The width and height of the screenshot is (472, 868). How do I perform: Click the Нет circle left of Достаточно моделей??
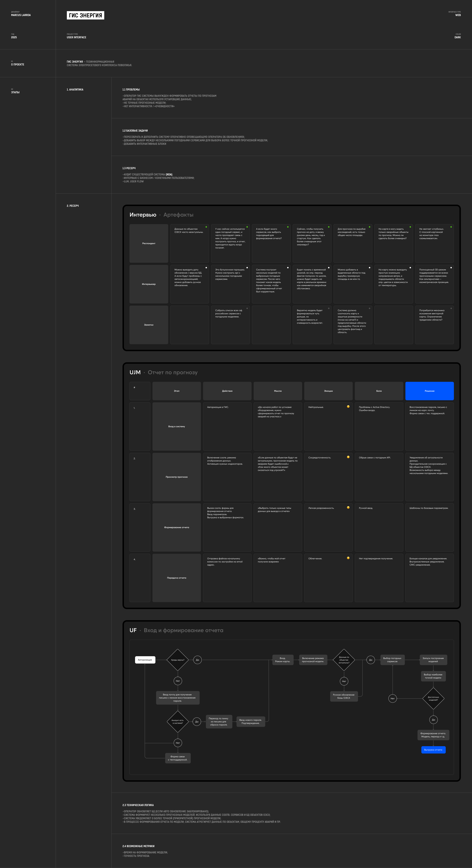(392, 699)
